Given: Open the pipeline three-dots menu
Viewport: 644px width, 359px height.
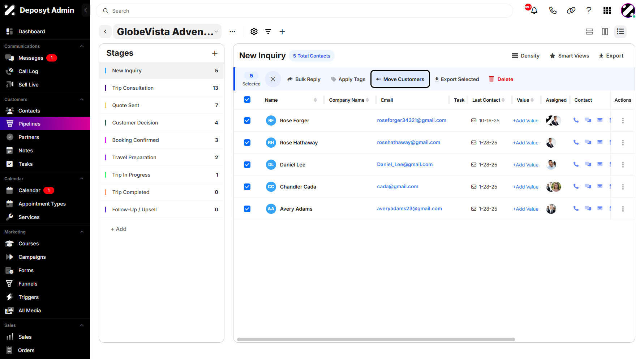Looking at the screenshot, I should [x=232, y=31].
